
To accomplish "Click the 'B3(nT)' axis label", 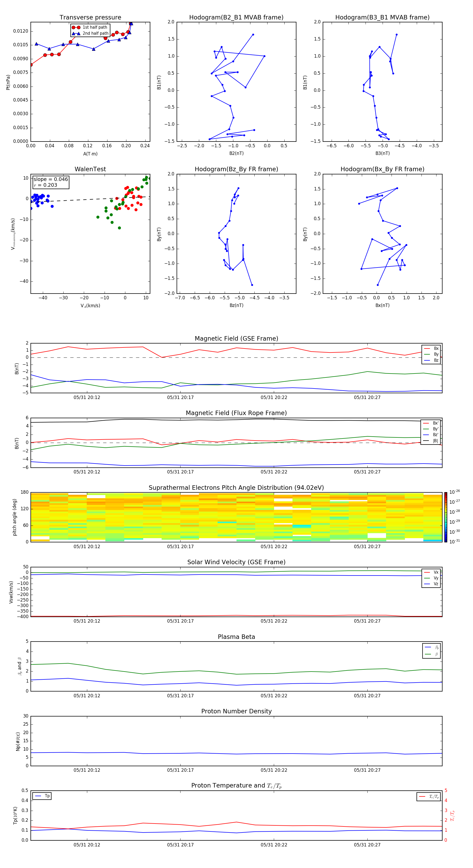I will point(382,154).
